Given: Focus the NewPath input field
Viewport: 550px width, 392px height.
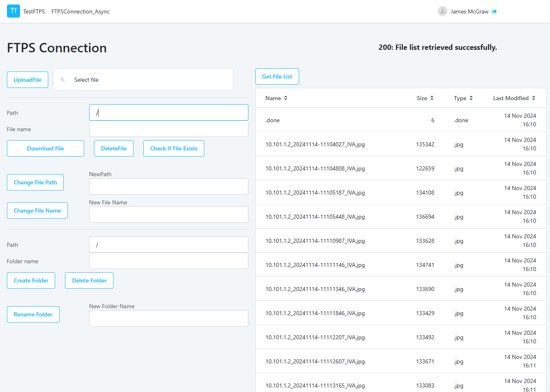Looking at the screenshot, I should (x=169, y=186).
